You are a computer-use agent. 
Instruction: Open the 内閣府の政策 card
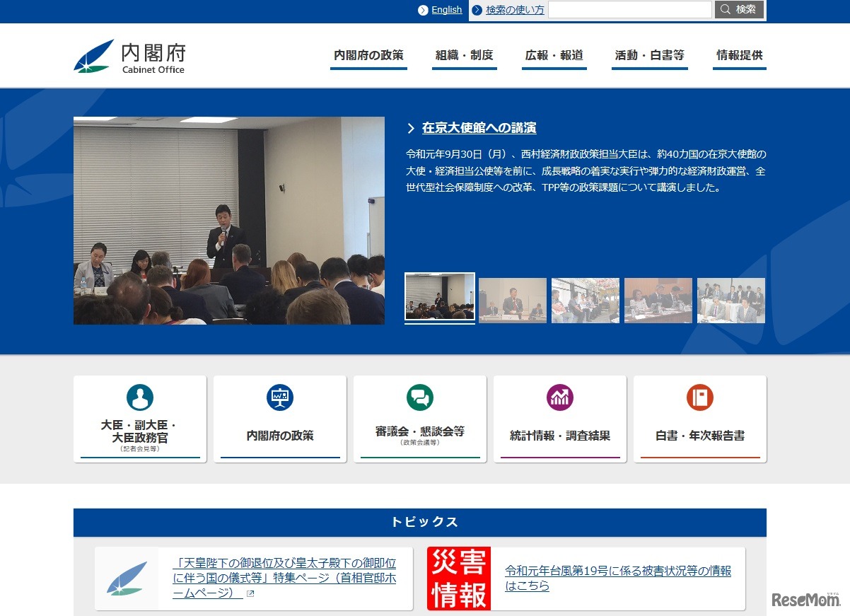point(280,419)
